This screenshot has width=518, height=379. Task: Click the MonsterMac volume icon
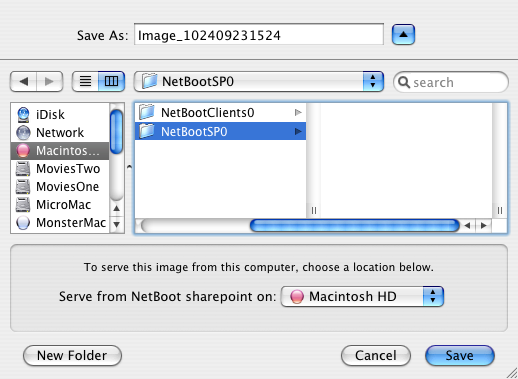(x=23, y=223)
